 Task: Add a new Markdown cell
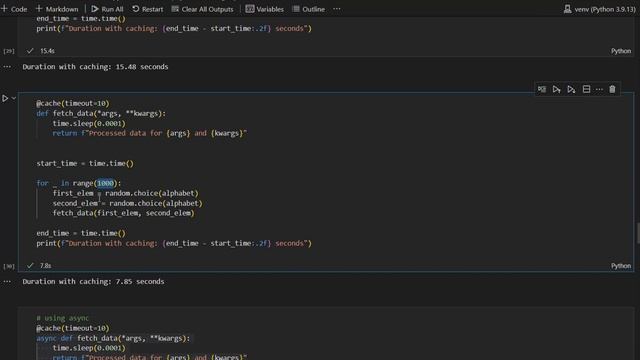coord(57,9)
